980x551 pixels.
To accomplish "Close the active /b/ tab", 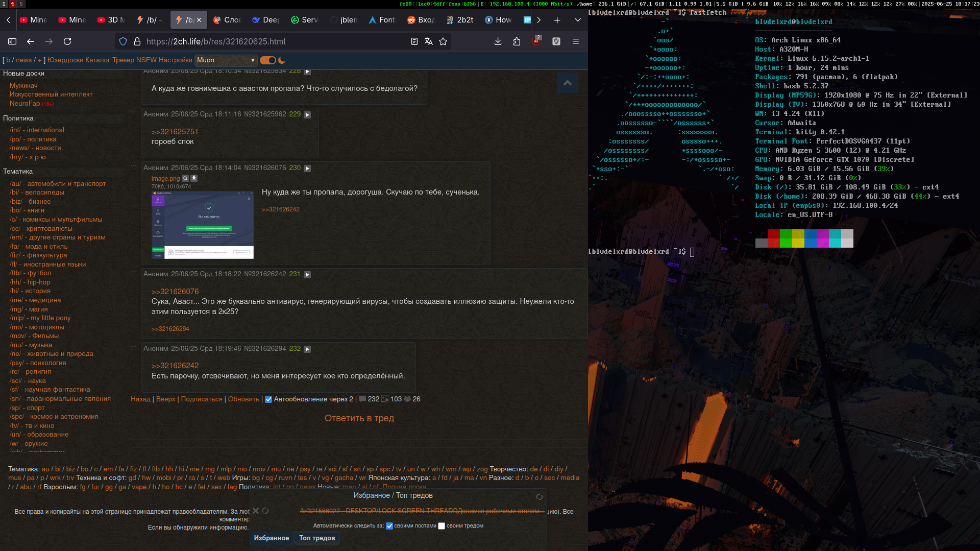I will (x=199, y=20).
